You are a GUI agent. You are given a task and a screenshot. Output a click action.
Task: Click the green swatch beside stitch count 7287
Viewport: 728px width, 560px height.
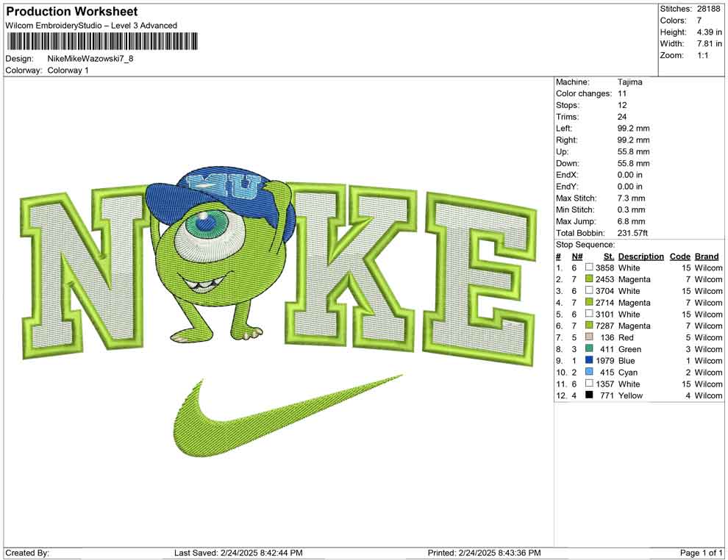coord(589,326)
